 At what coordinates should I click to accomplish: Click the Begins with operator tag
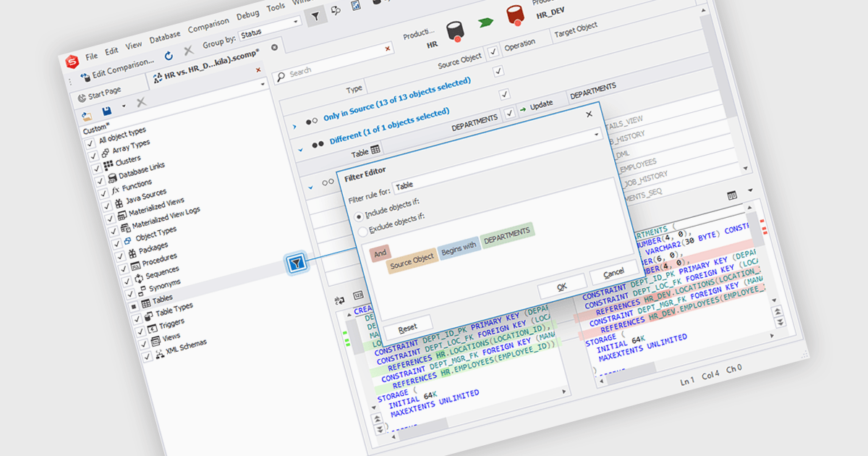(458, 247)
